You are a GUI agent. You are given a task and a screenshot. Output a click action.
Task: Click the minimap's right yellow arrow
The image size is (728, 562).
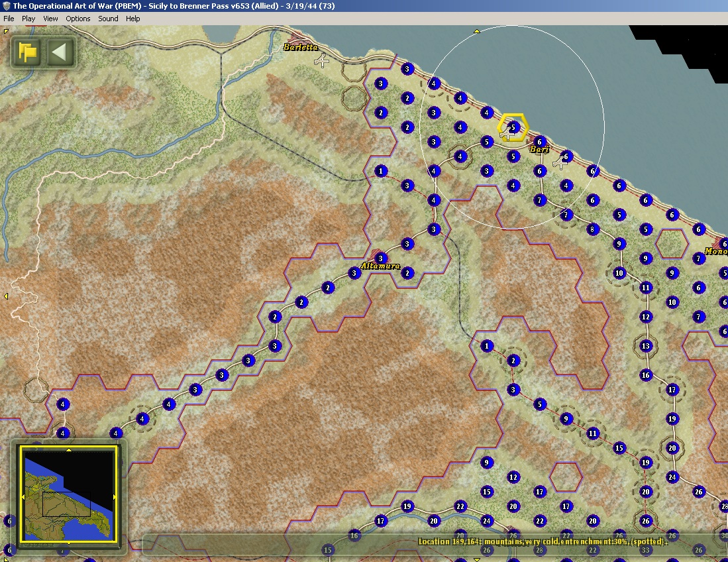click(115, 497)
